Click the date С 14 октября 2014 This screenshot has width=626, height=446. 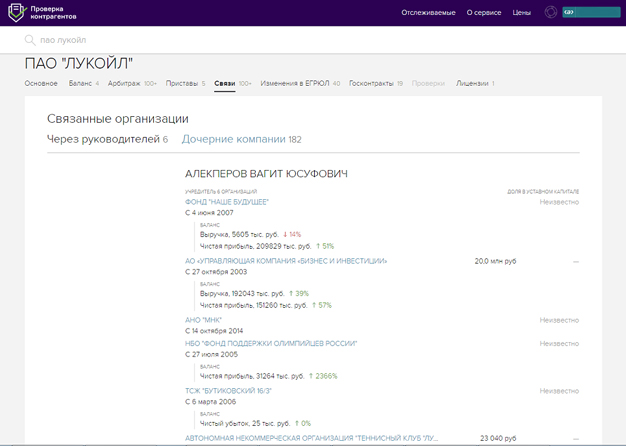[214, 331]
